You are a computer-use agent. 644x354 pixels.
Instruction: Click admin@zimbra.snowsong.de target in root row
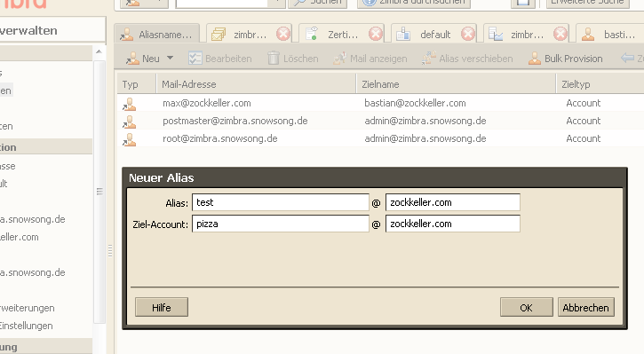tap(425, 138)
